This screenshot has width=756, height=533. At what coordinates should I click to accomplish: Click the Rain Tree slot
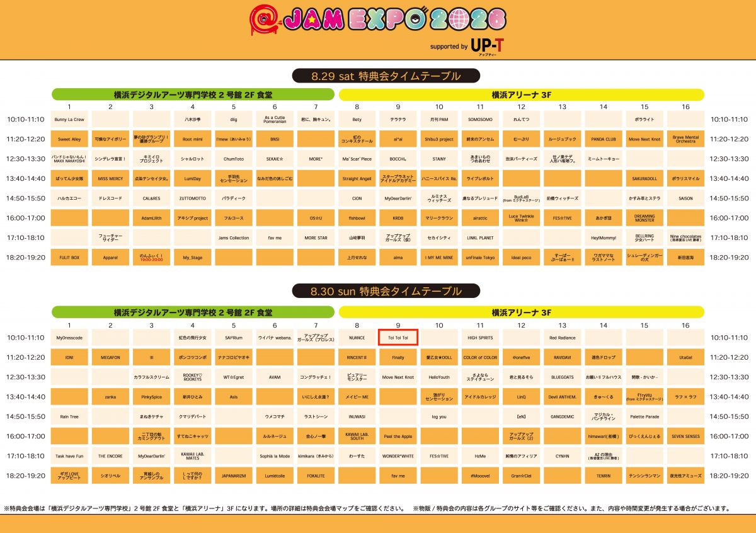click(69, 417)
